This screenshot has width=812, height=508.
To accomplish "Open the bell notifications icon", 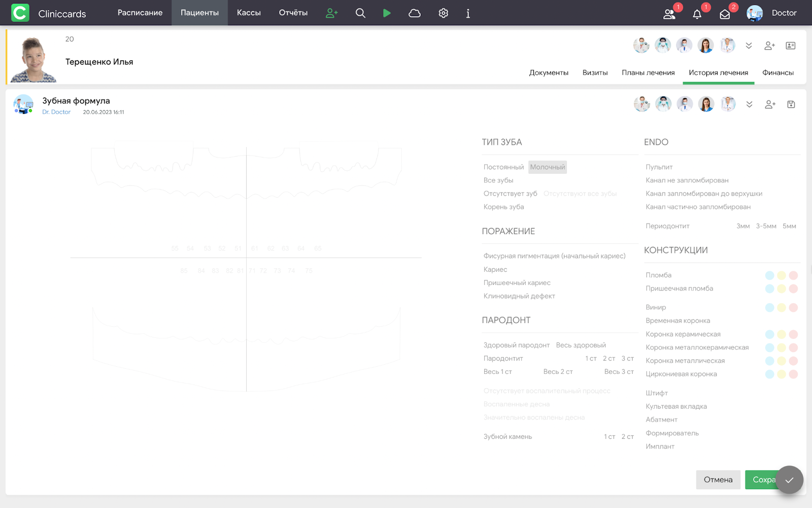I will pos(697,14).
